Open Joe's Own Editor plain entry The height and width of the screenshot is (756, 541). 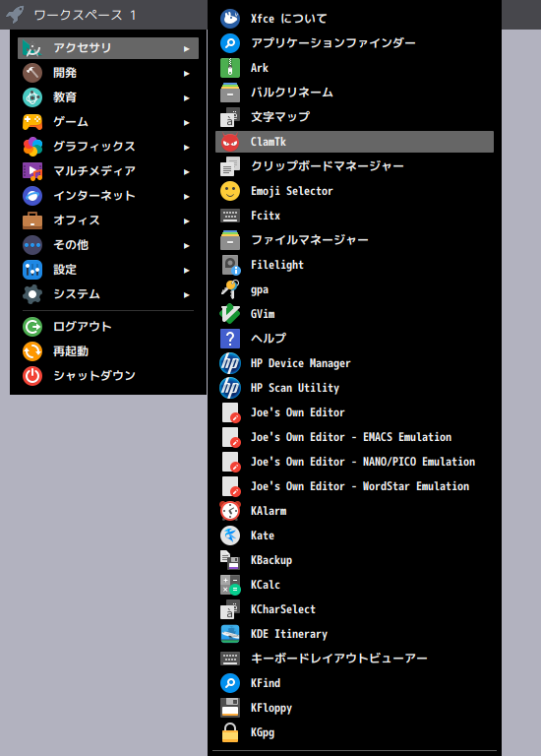354,412
